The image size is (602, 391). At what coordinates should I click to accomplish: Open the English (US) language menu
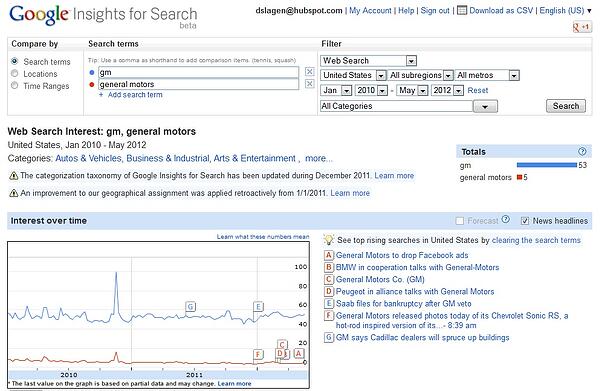pyautogui.click(x=565, y=11)
